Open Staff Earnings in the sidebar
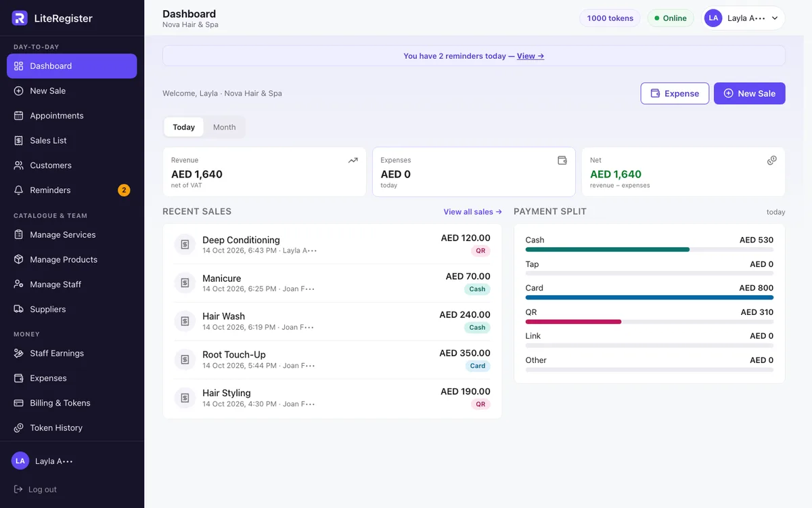 click(x=72, y=354)
